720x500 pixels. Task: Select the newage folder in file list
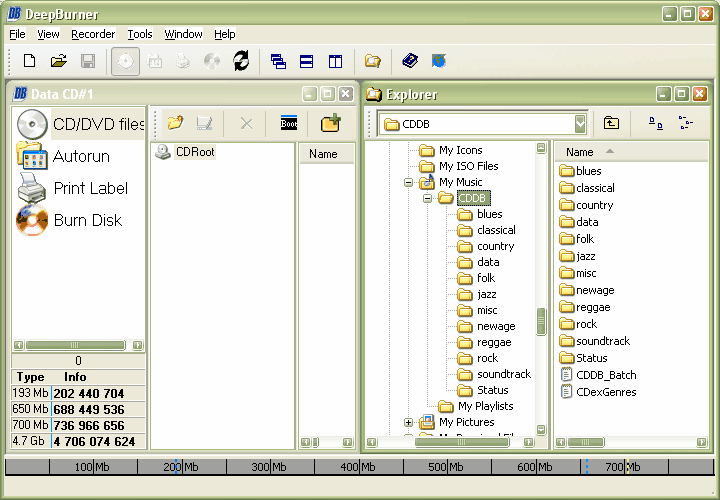click(595, 290)
